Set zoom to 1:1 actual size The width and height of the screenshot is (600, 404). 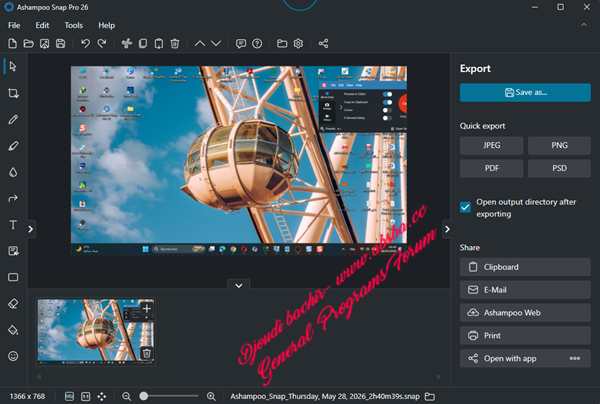[85, 397]
